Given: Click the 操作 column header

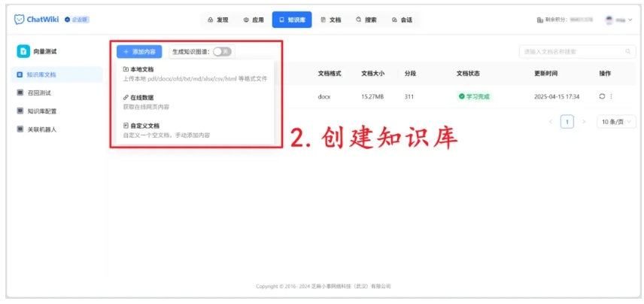Looking at the screenshot, I should (x=605, y=74).
